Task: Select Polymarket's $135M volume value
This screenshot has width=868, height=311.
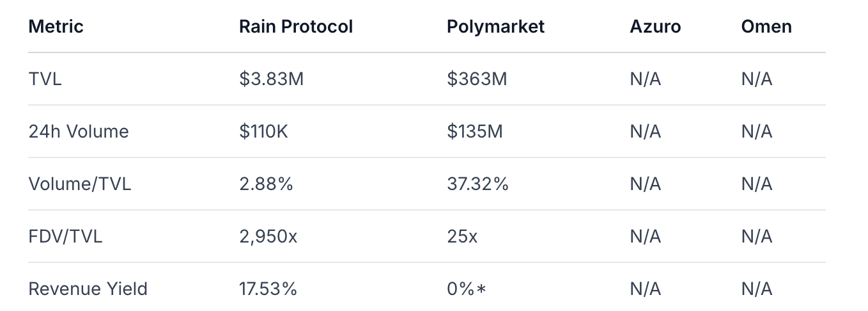Action: click(475, 132)
